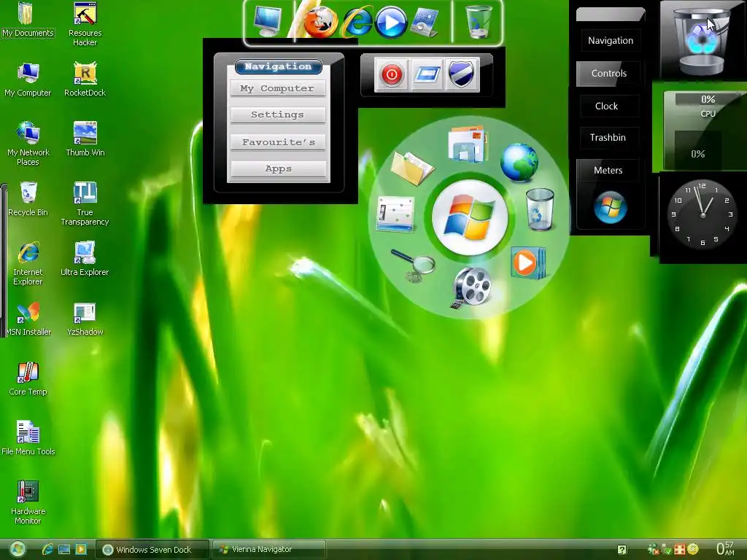Open the My Documents desktop icon
This screenshot has height=560, width=747.
coord(28,20)
